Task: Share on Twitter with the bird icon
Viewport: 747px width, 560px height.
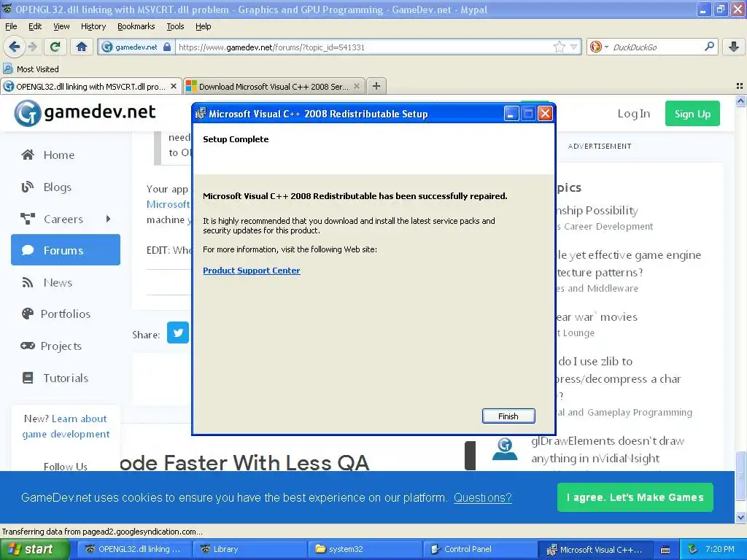Action: click(178, 332)
